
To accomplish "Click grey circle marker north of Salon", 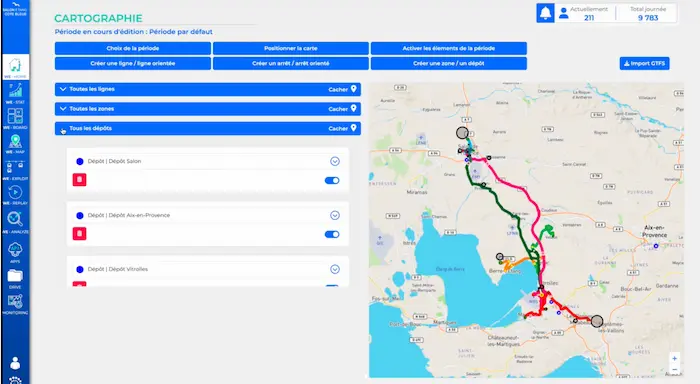I will click(x=462, y=133).
